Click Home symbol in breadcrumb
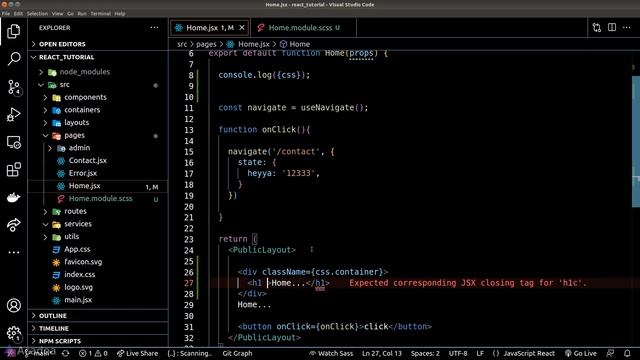 [295, 44]
